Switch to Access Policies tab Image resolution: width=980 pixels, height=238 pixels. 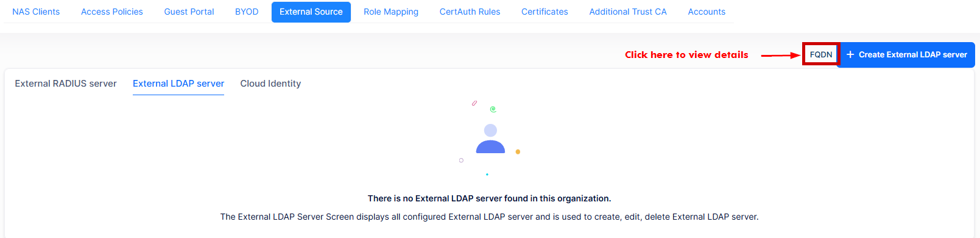point(112,12)
